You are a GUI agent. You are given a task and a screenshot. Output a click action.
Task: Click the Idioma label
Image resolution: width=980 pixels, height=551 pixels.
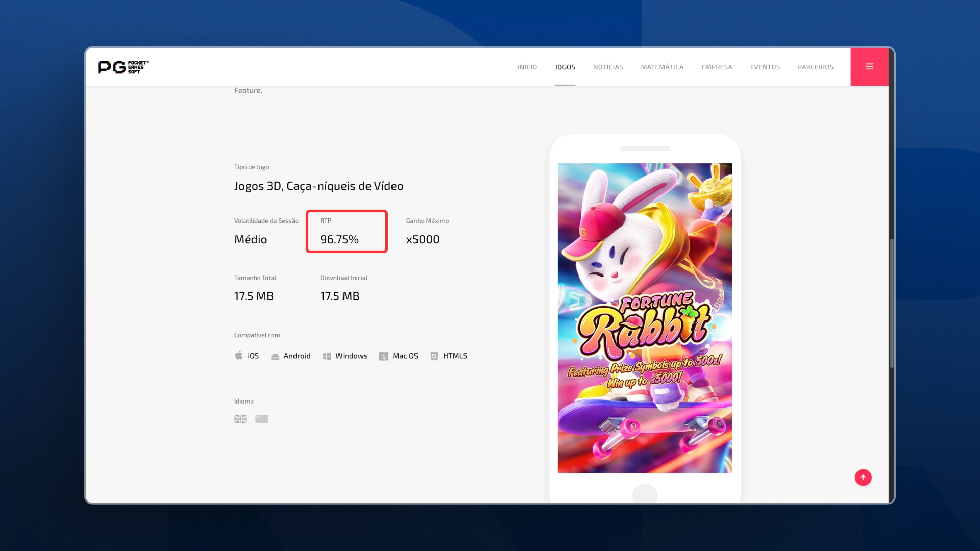(243, 402)
